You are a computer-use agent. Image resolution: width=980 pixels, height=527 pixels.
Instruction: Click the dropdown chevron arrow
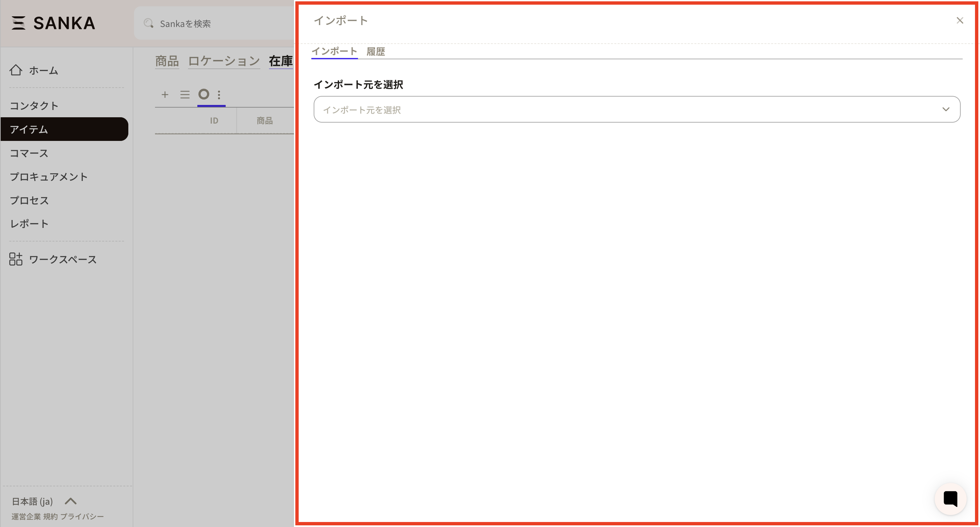[946, 110]
